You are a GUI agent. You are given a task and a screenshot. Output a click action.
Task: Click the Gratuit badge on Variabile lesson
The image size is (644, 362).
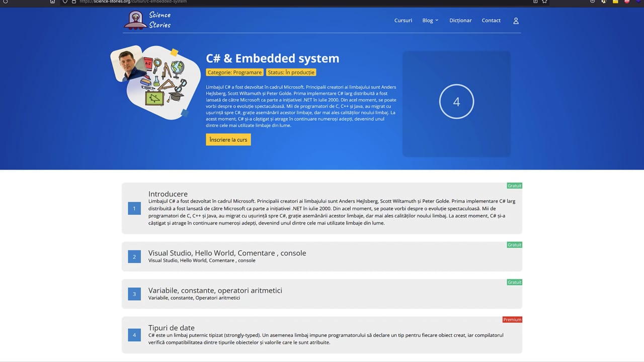click(x=514, y=282)
